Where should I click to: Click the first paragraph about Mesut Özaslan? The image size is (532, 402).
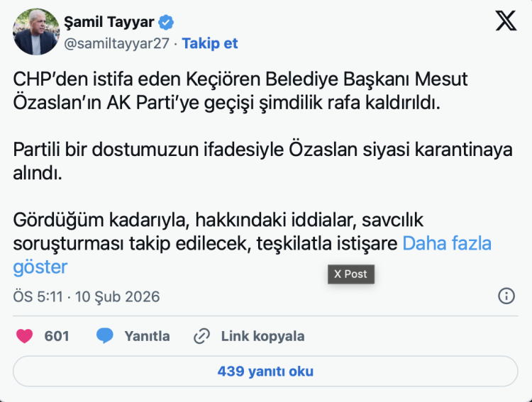[x=241, y=90]
